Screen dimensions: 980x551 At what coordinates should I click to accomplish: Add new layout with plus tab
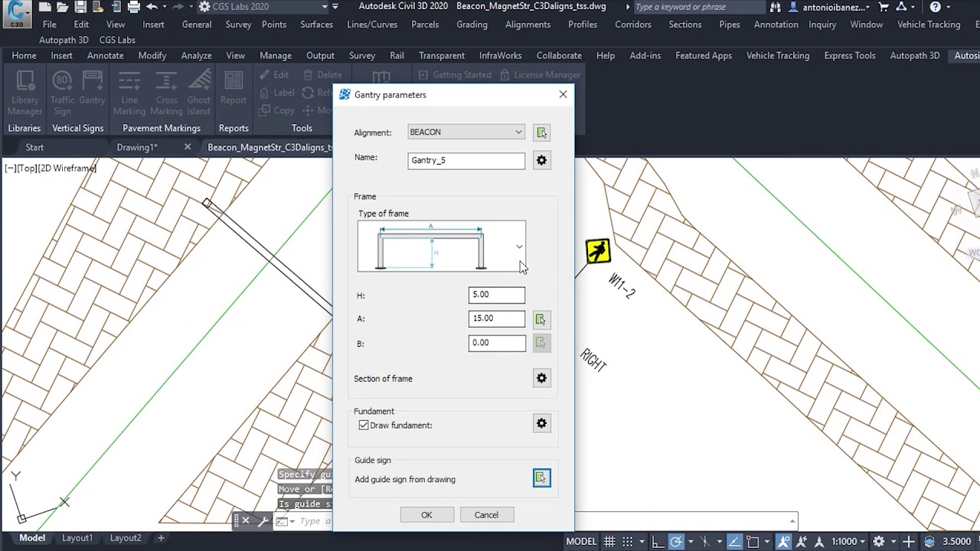pos(161,538)
